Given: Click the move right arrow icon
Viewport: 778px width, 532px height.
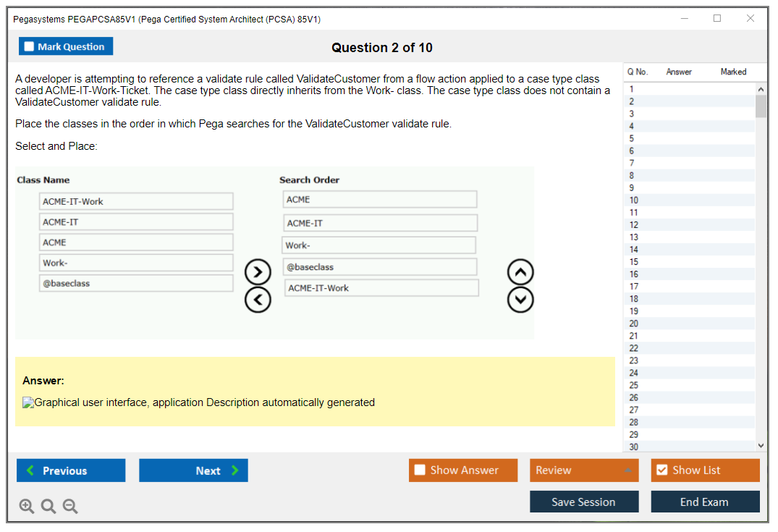Looking at the screenshot, I should [258, 272].
